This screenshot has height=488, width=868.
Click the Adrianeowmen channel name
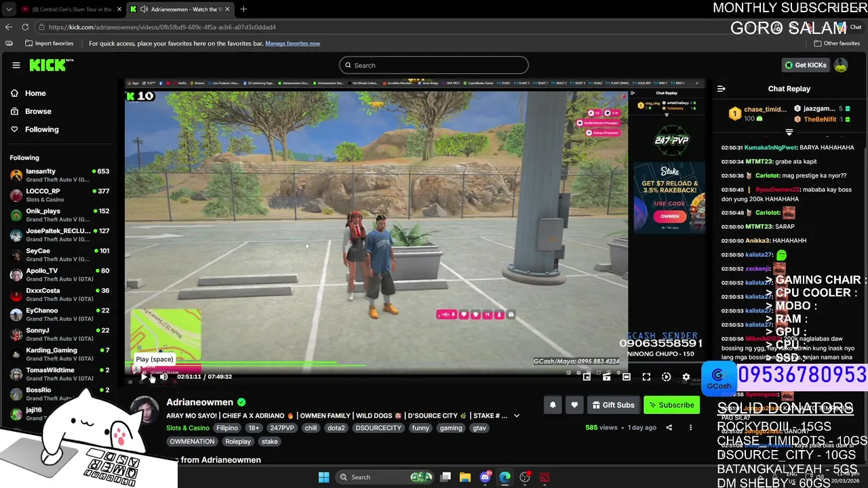(199, 402)
